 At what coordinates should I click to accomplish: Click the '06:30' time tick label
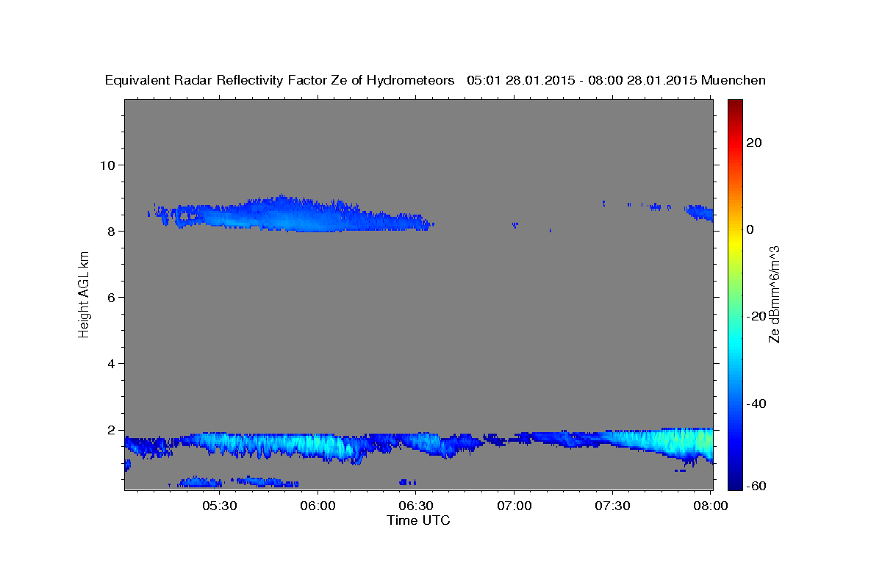point(416,506)
